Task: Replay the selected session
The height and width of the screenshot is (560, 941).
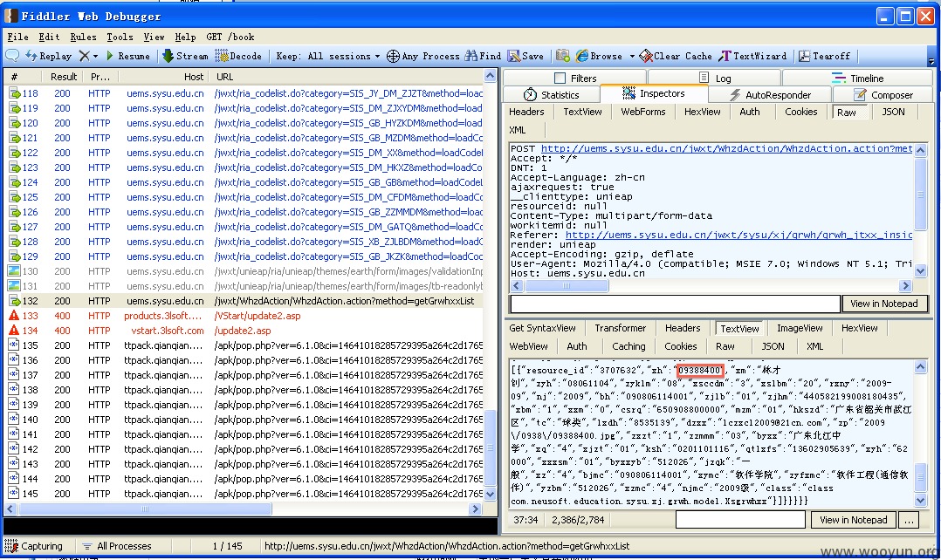Action: [x=48, y=56]
